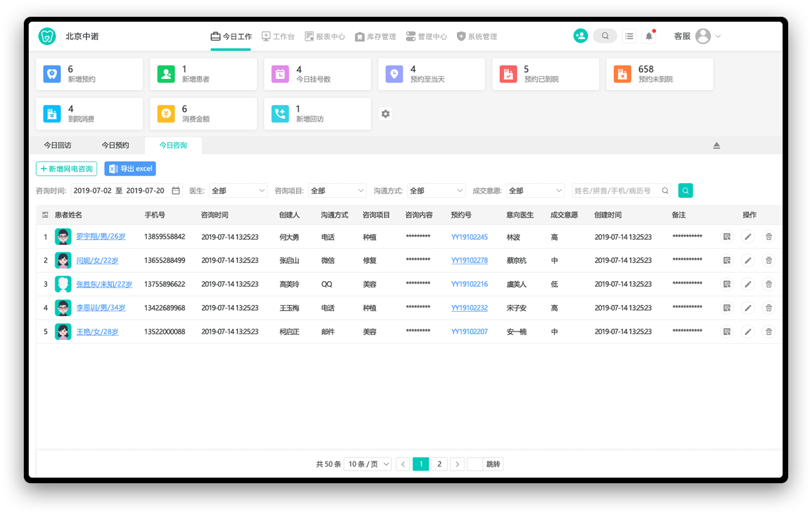View details icon for 罗宇翔 row
Screen dimensions: 812x514
point(727,237)
